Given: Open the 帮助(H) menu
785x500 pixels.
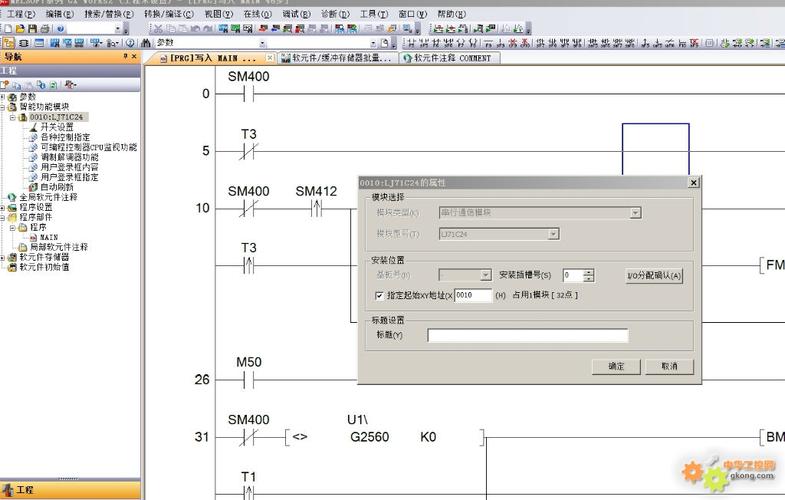Looking at the screenshot, I should tap(452, 14).
